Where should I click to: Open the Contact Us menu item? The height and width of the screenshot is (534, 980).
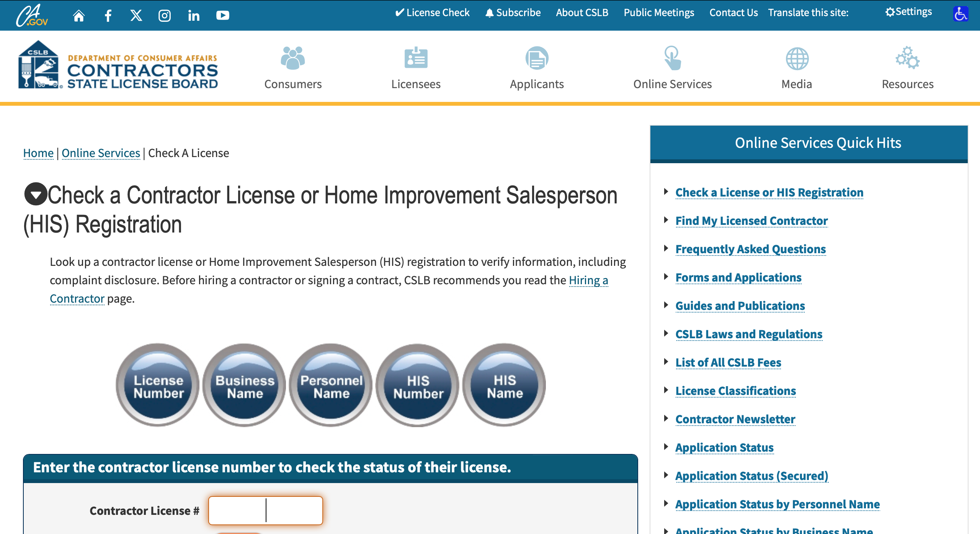click(733, 12)
